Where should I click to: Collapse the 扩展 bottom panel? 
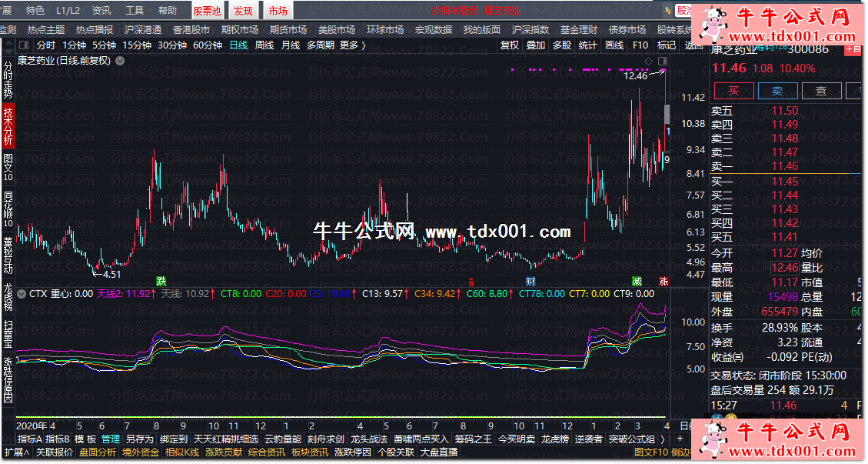pos(17,452)
